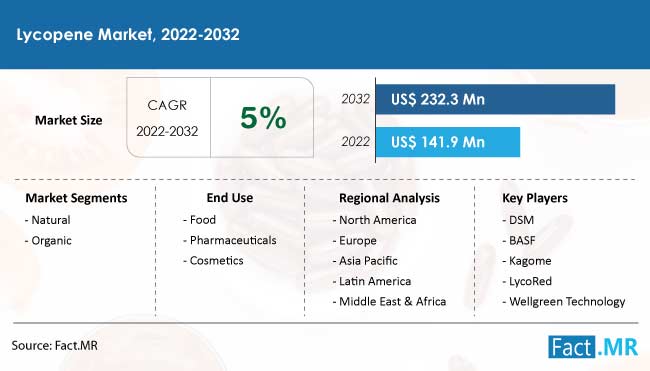Select Middle East & Africa region

pos(389,301)
